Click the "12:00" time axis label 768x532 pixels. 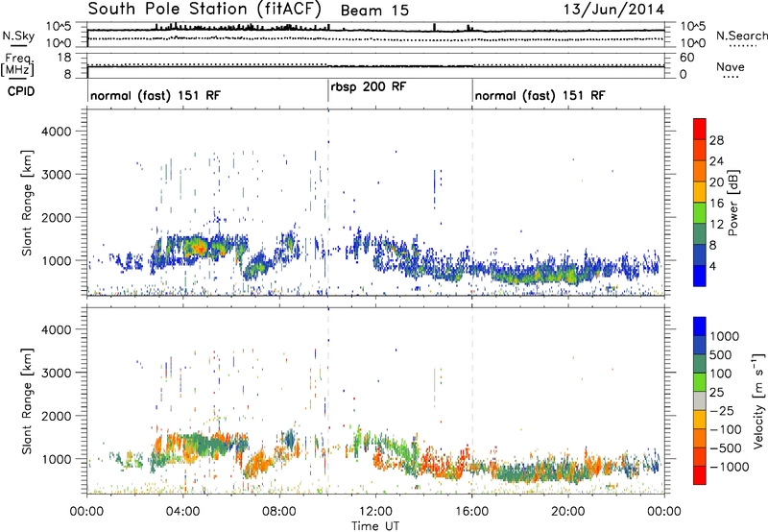coord(375,512)
